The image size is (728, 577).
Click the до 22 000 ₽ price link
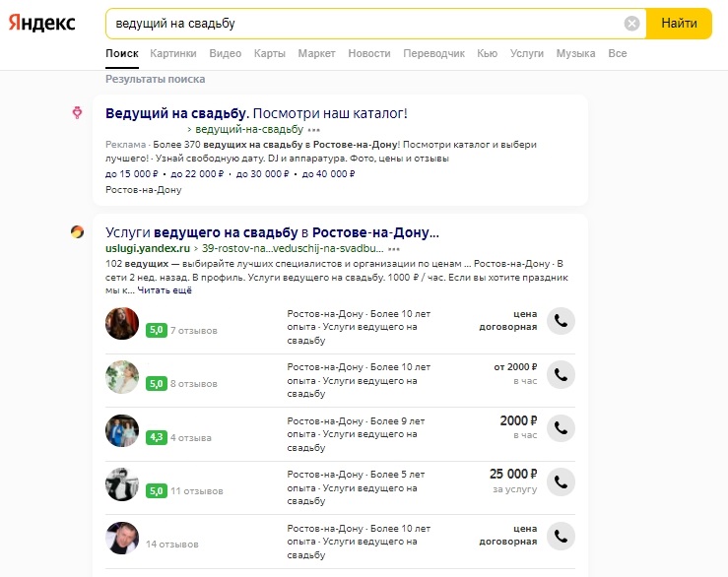(x=197, y=173)
